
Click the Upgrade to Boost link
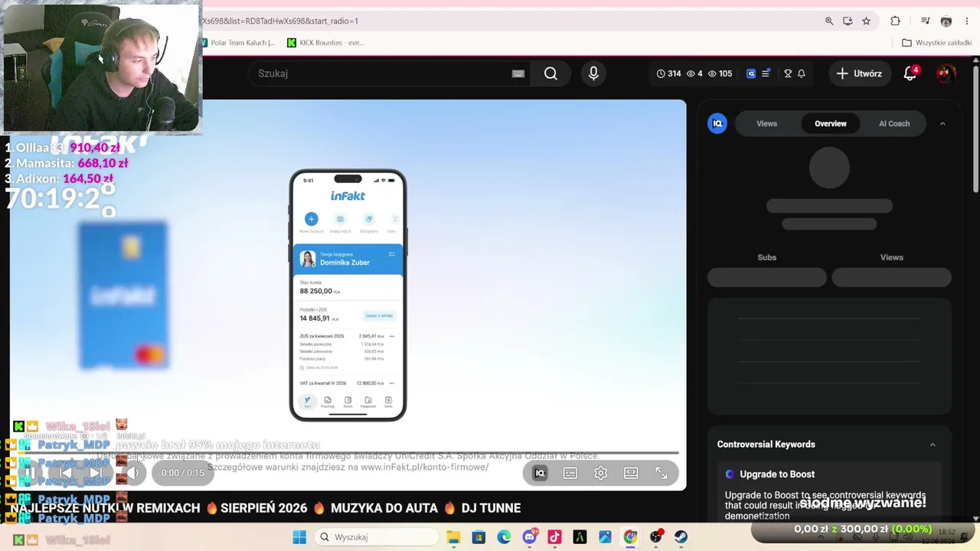click(777, 474)
